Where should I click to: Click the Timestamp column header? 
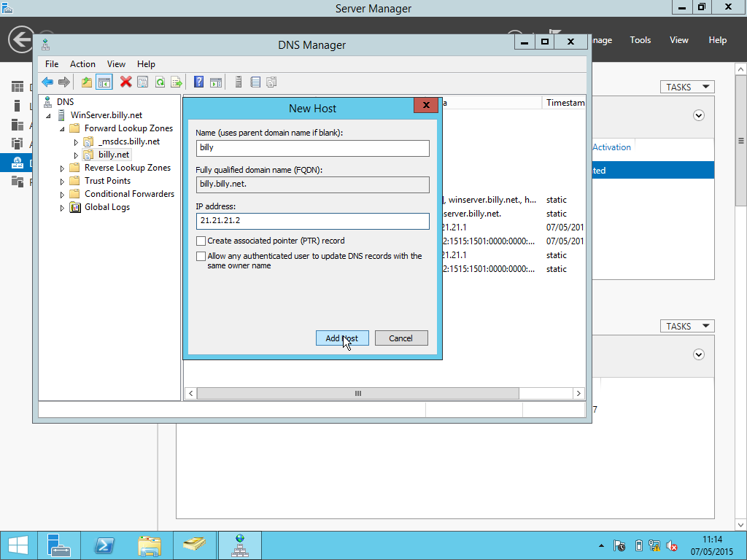coord(564,102)
